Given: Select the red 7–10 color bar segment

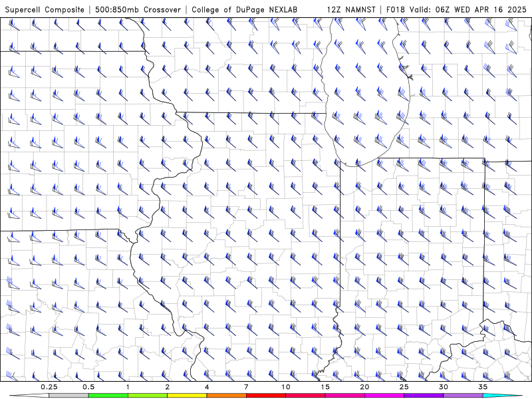Looking at the screenshot, I should [265, 396].
